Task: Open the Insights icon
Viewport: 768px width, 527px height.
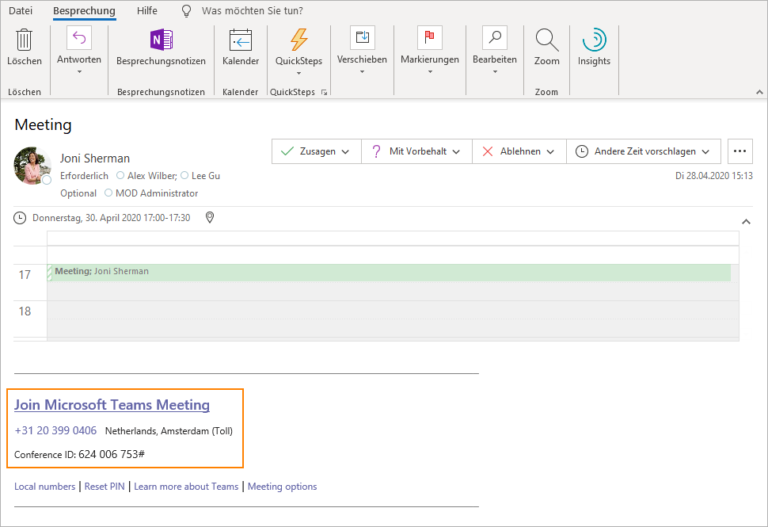Action: [594, 40]
